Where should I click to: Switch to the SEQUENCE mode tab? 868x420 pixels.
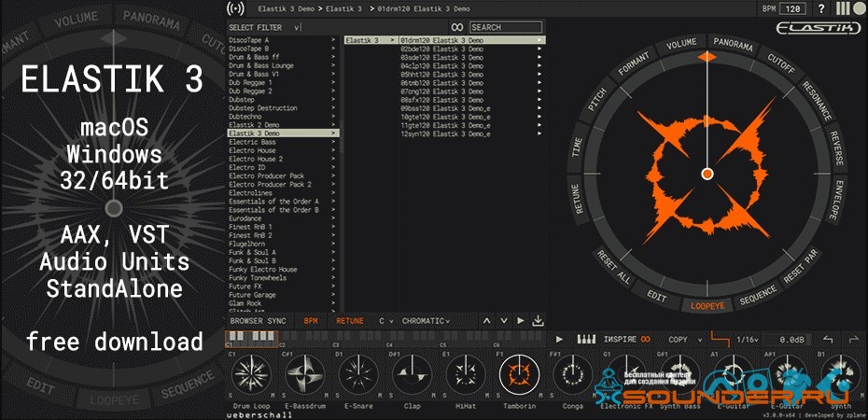coord(759,296)
